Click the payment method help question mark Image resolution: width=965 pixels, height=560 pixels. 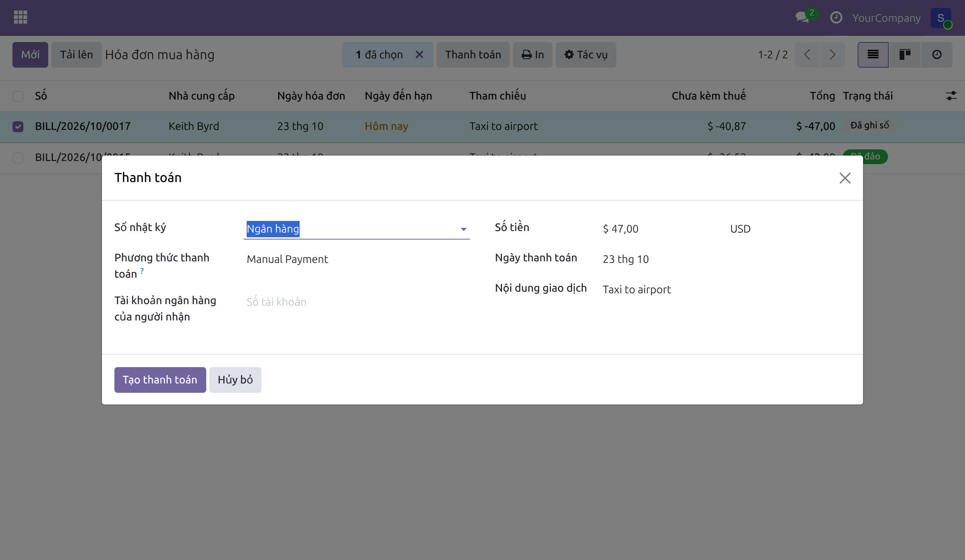pos(142,271)
